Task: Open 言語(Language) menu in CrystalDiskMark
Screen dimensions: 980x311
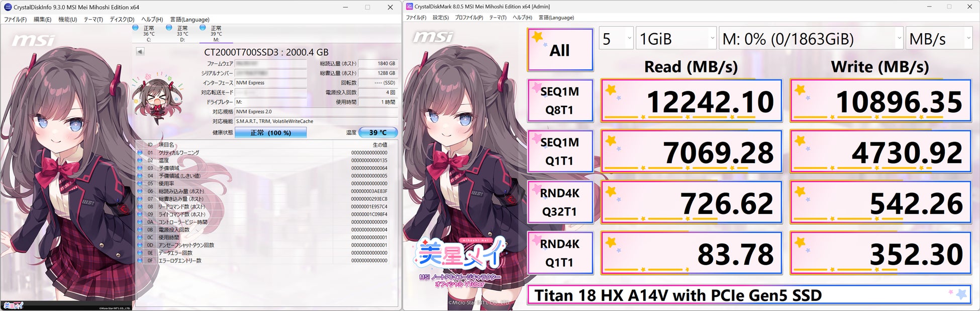Action: pyautogui.click(x=556, y=18)
